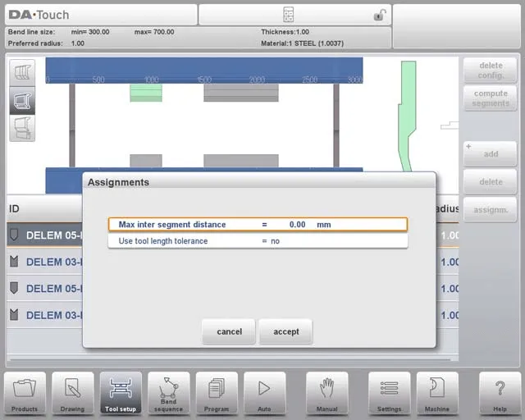Click the horizontal scrollbar below tool list
Viewport: 525px width, 420px height.
pos(230,358)
